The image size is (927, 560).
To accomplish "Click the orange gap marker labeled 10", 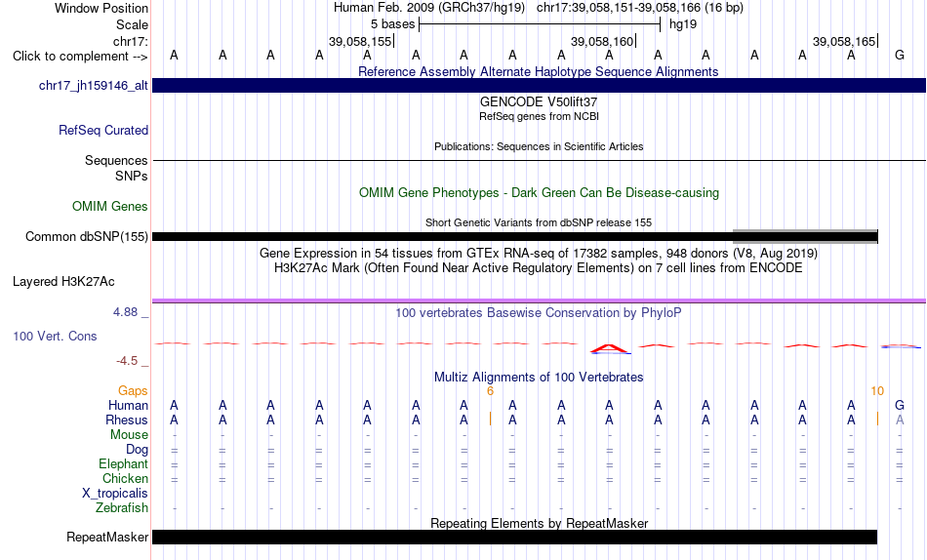I will [x=877, y=391].
